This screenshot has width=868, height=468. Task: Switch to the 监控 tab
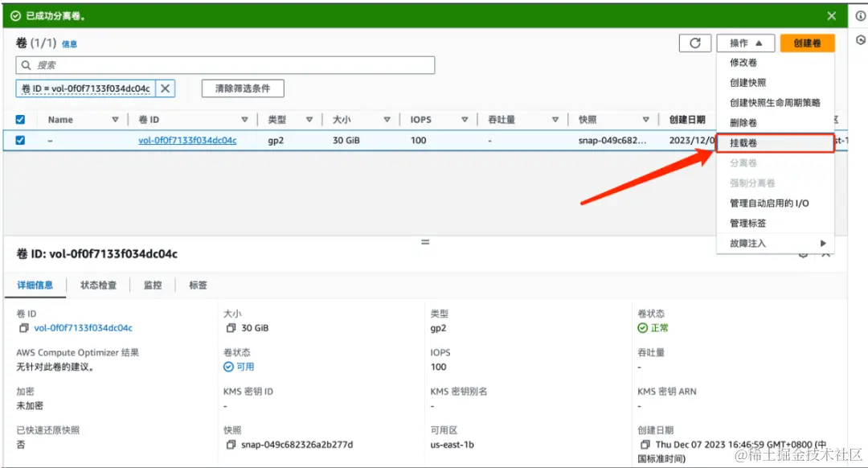tap(153, 284)
